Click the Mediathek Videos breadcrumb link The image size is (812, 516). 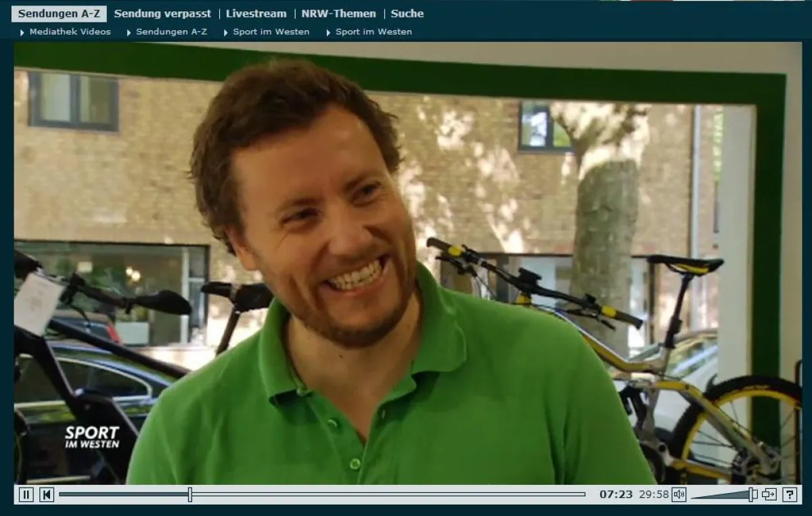tap(70, 32)
